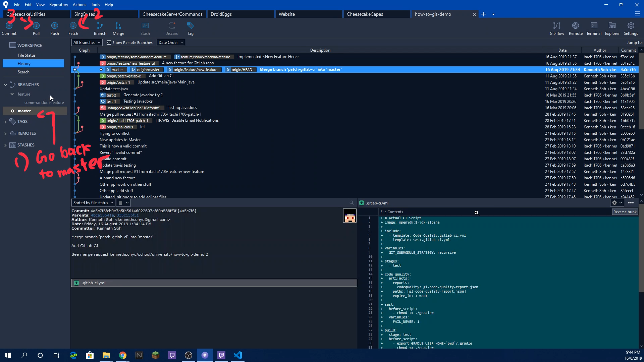Close the how-to-git-demo tab
Viewport: 644px width, 362px height.
[474, 14]
